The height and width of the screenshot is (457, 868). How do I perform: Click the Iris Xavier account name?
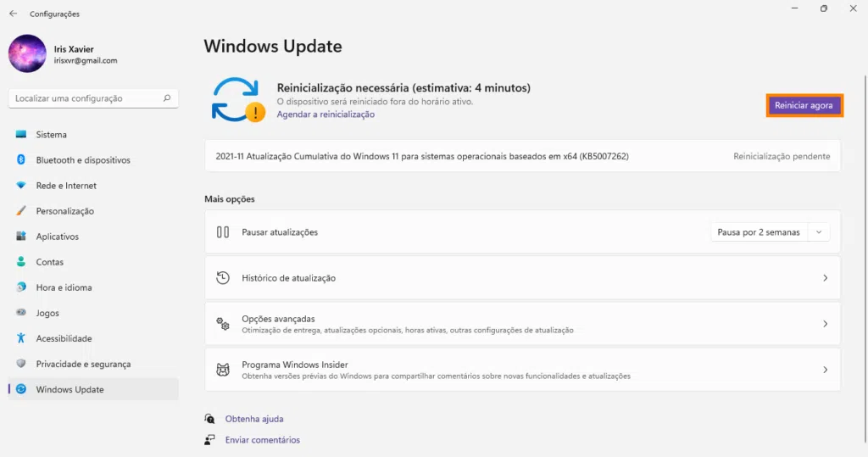tap(74, 49)
